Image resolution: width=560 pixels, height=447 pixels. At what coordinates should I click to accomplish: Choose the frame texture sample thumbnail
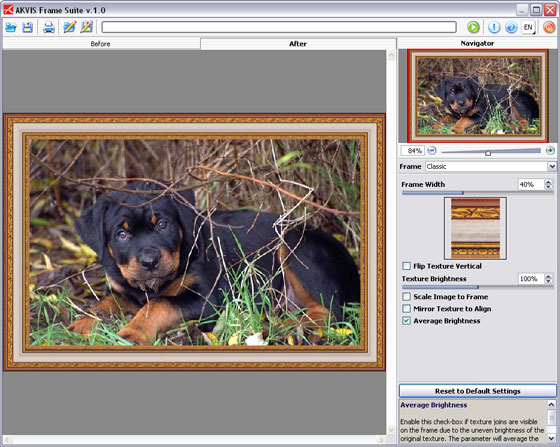(x=475, y=228)
